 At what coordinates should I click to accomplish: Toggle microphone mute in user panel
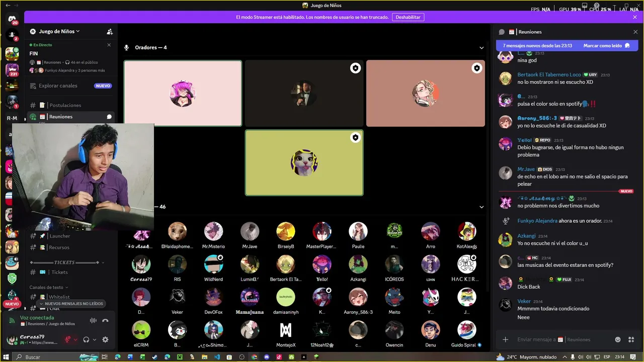click(x=67, y=339)
